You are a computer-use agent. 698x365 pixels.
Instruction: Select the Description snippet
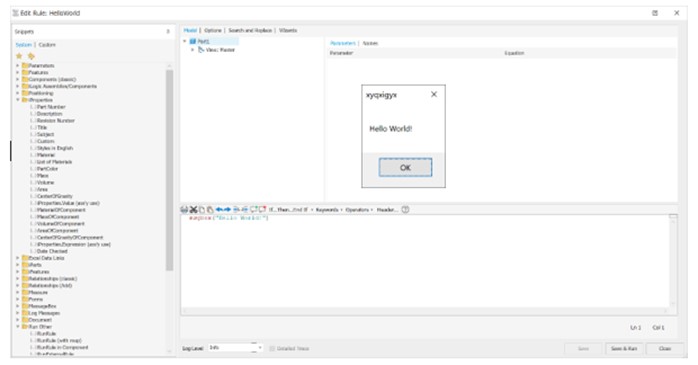(49, 114)
